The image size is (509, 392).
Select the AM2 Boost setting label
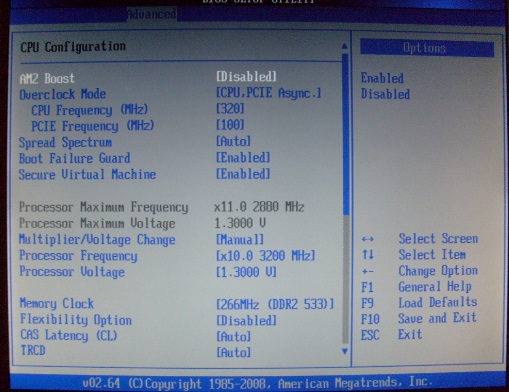(47, 79)
